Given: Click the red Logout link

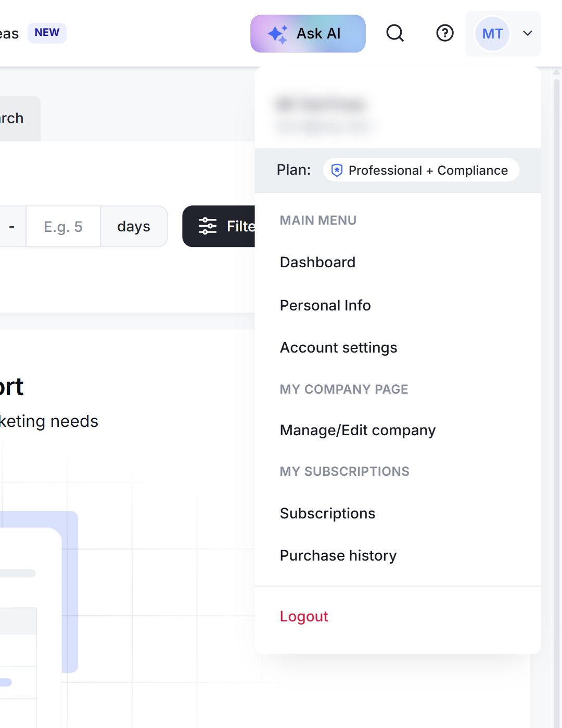Looking at the screenshot, I should [304, 616].
